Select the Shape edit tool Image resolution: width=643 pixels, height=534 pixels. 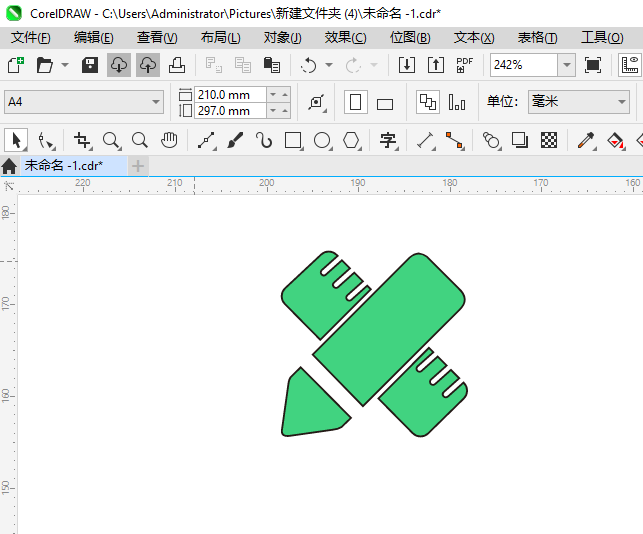tap(46, 140)
